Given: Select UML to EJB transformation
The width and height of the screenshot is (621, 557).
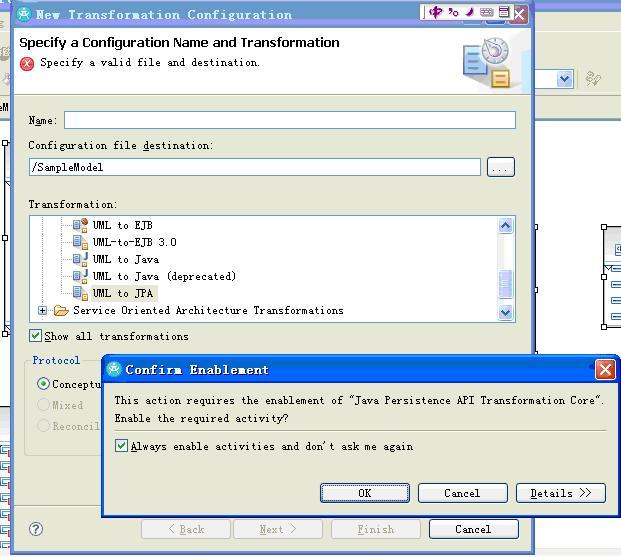Looking at the screenshot, I should [x=122, y=225].
